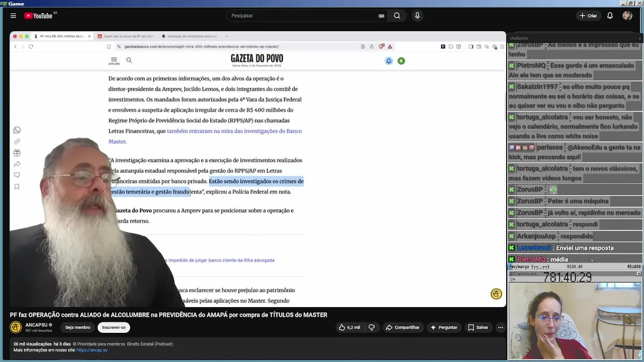Share article via WhatsApp icon
The width and height of the screenshot is (644, 362).
(x=17, y=130)
